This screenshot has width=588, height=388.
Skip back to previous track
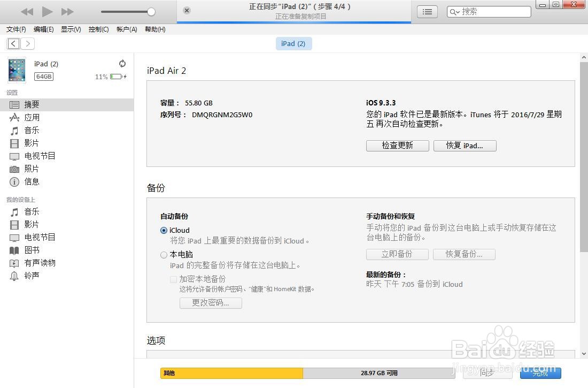coord(27,12)
